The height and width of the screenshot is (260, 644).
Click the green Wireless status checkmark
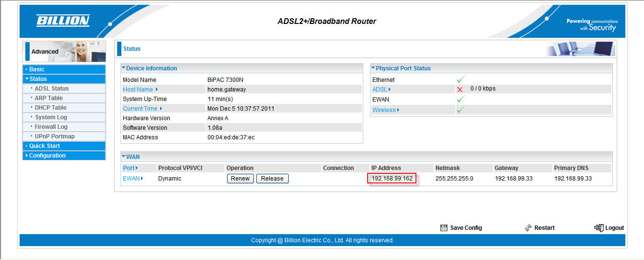click(461, 110)
